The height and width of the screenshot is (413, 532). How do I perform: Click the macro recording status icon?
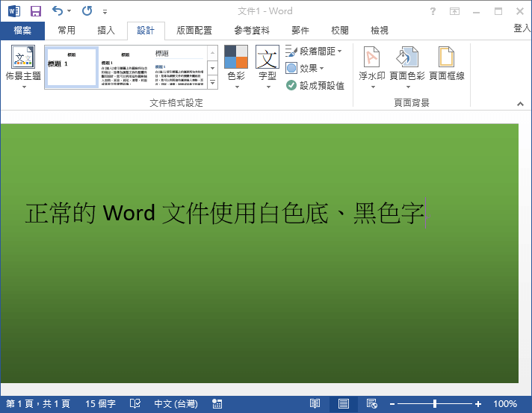tap(217, 404)
